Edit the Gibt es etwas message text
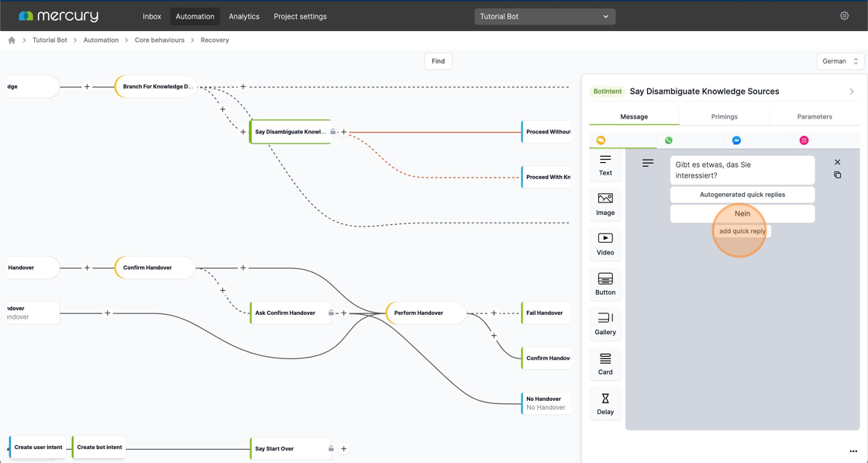The height and width of the screenshot is (463, 868). [x=742, y=170]
